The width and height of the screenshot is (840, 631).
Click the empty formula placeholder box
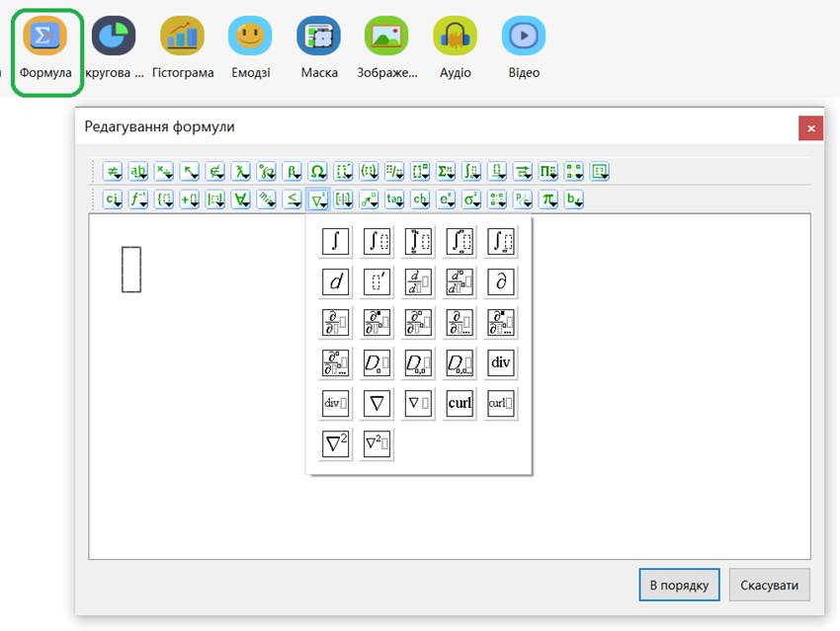tap(131, 269)
